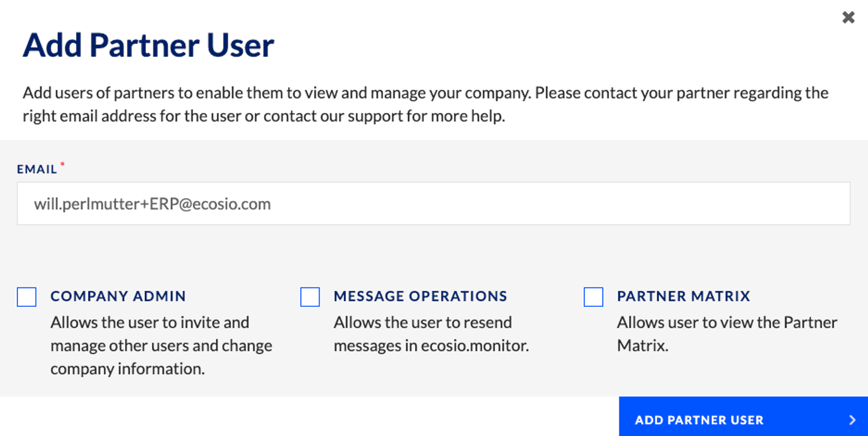This screenshot has width=868, height=436.
Task: Click the ADD PARTNER USER label text
Action: [699, 420]
